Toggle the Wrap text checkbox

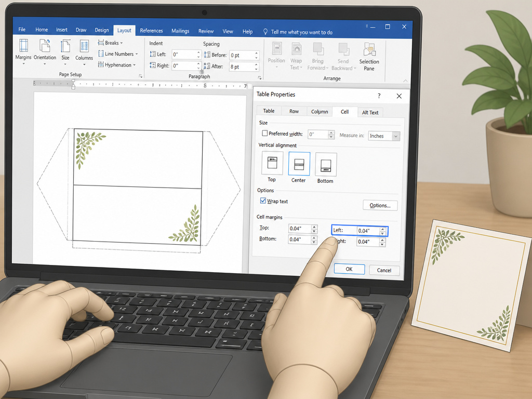263,201
